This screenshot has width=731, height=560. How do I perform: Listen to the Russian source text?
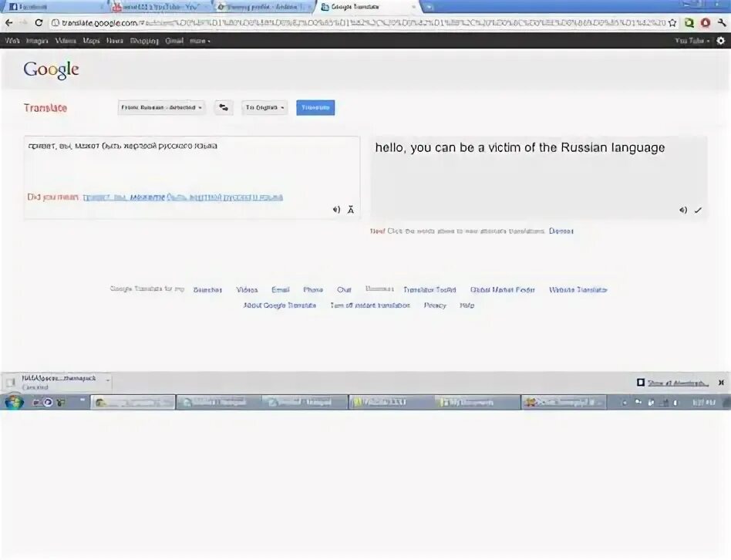pos(336,210)
